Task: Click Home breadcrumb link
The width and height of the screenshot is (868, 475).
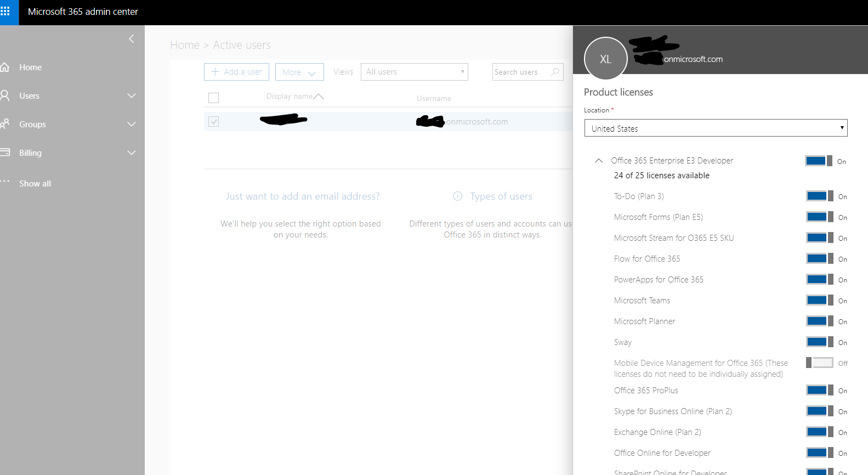Action: point(185,45)
